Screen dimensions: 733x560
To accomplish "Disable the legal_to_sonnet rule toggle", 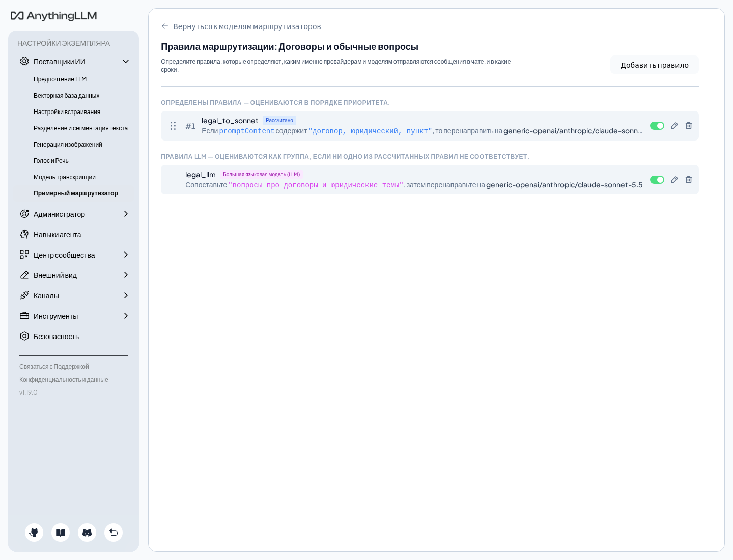I will point(657,126).
